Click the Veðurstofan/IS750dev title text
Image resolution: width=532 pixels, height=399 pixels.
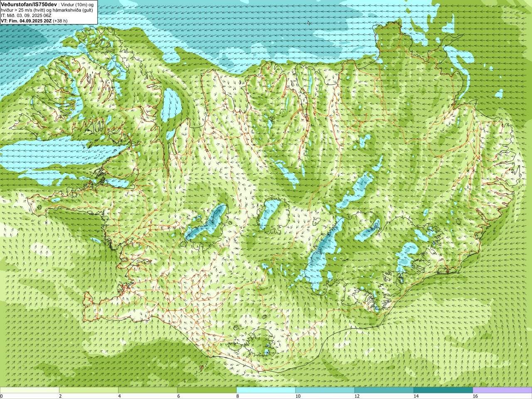pos(29,4)
